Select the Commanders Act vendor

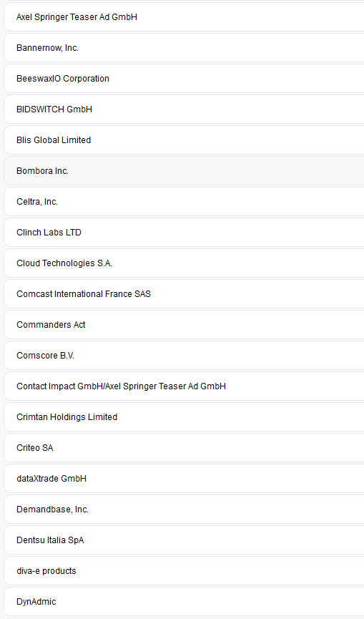(x=184, y=325)
